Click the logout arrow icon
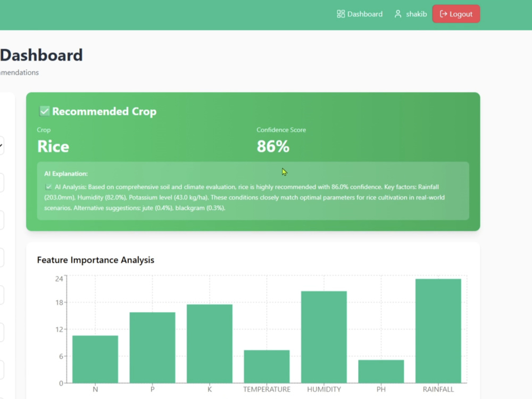The image size is (532, 399). pos(444,14)
